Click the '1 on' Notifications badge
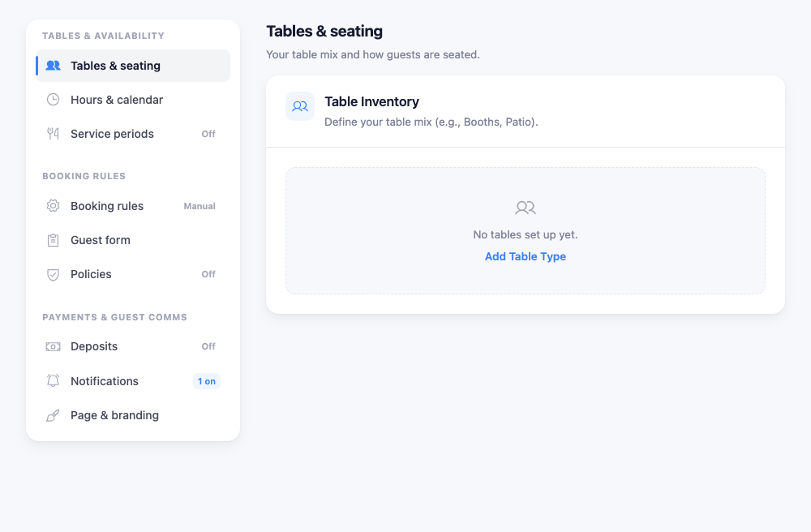 point(206,381)
